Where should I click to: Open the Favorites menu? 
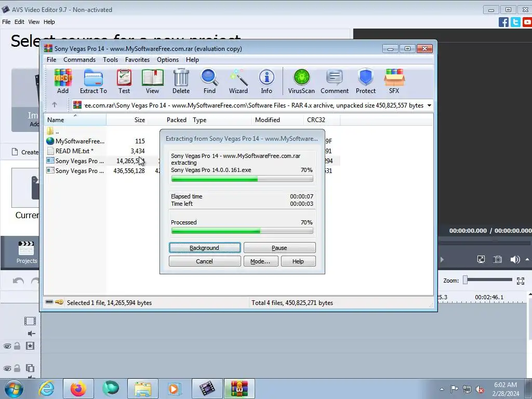137,60
